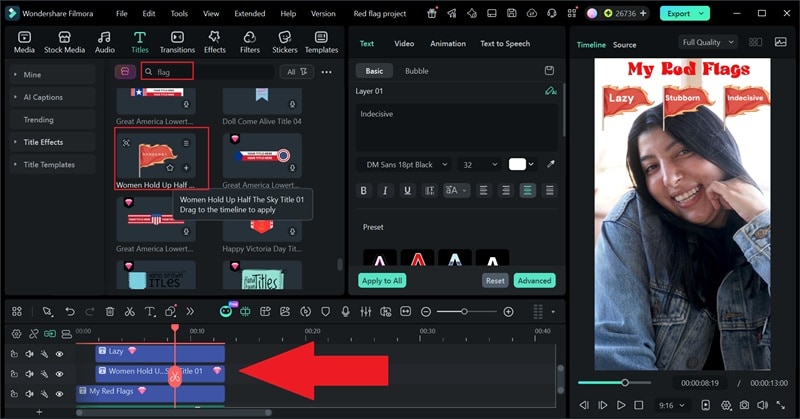The image size is (800, 419).
Task: Open the Filters panel
Action: [249, 42]
